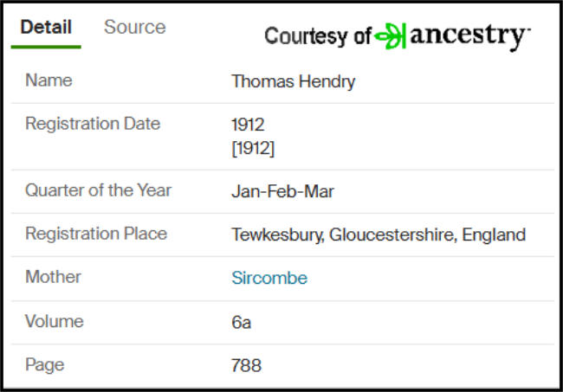
Task: Click the Registration Place label
Action: [96, 234]
